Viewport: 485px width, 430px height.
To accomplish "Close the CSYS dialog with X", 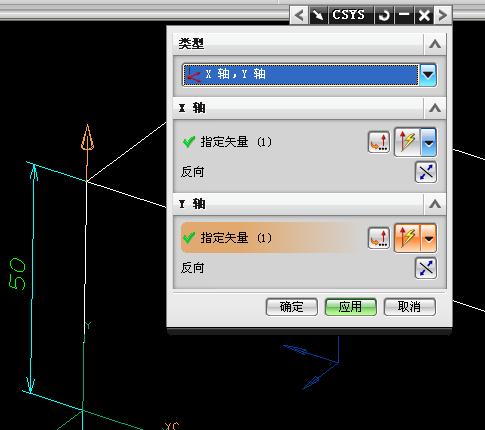I will coord(424,15).
